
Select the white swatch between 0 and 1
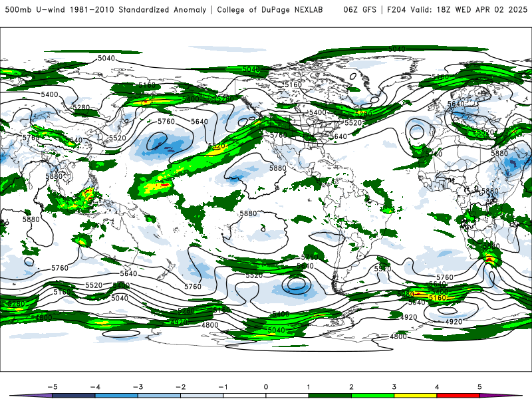pyautogui.click(x=287, y=396)
